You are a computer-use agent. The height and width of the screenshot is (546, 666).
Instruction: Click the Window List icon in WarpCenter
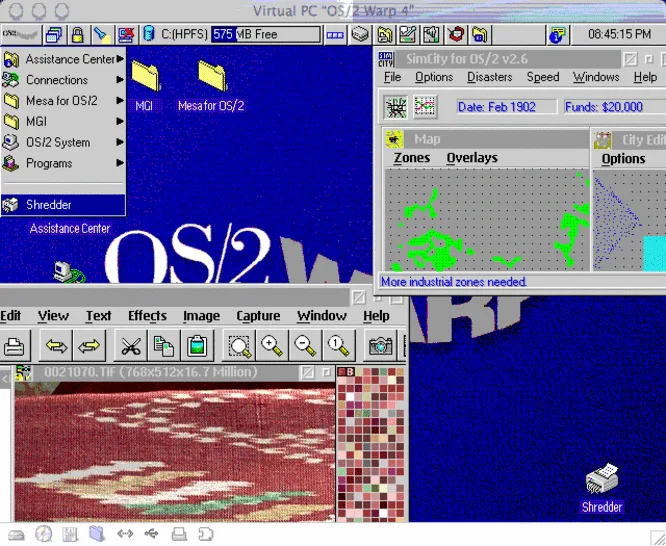point(54,34)
